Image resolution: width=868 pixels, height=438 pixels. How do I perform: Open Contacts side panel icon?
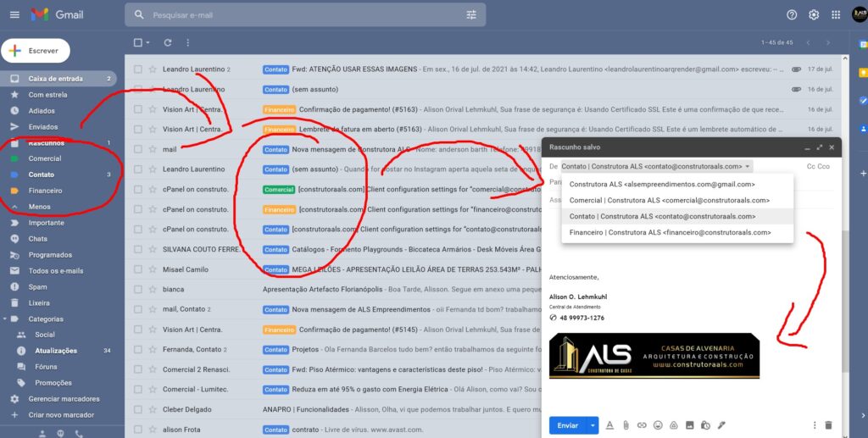click(862, 129)
